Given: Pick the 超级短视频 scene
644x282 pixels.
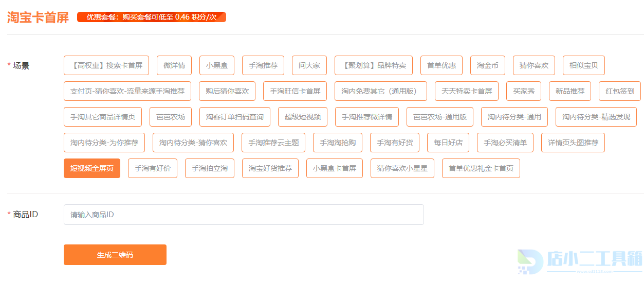Looking at the screenshot, I should coord(303,117).
